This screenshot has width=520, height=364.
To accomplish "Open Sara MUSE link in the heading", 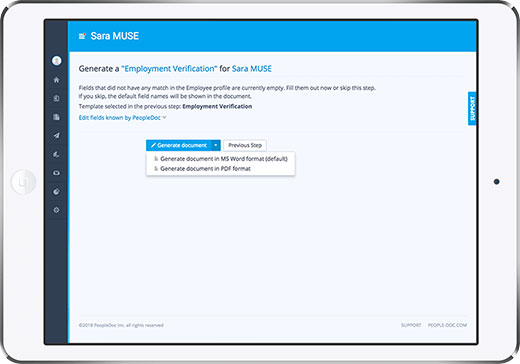I will pos(252,69).
